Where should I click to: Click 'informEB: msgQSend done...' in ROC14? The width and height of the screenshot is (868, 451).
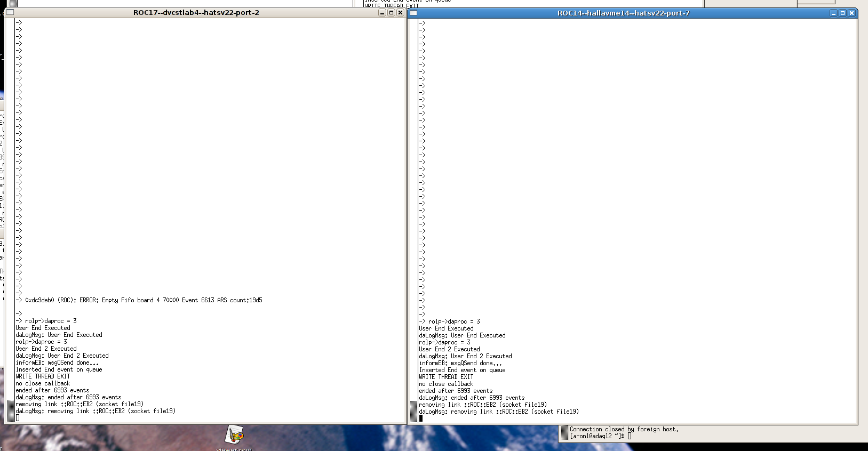[460, 363]
